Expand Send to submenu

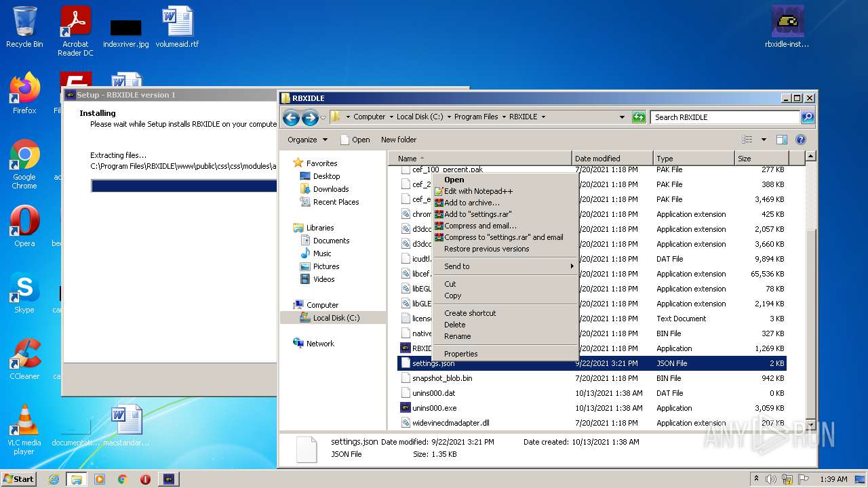(x=505, y=266)
